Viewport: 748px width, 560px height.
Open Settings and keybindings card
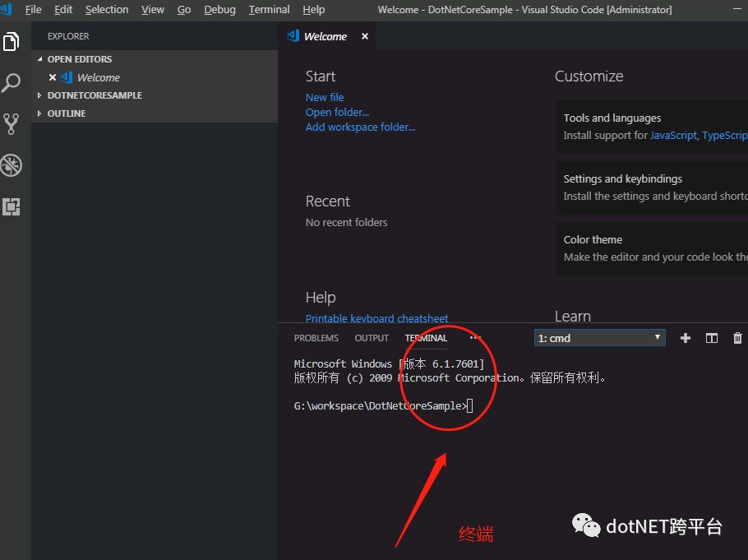pos(652,187)
